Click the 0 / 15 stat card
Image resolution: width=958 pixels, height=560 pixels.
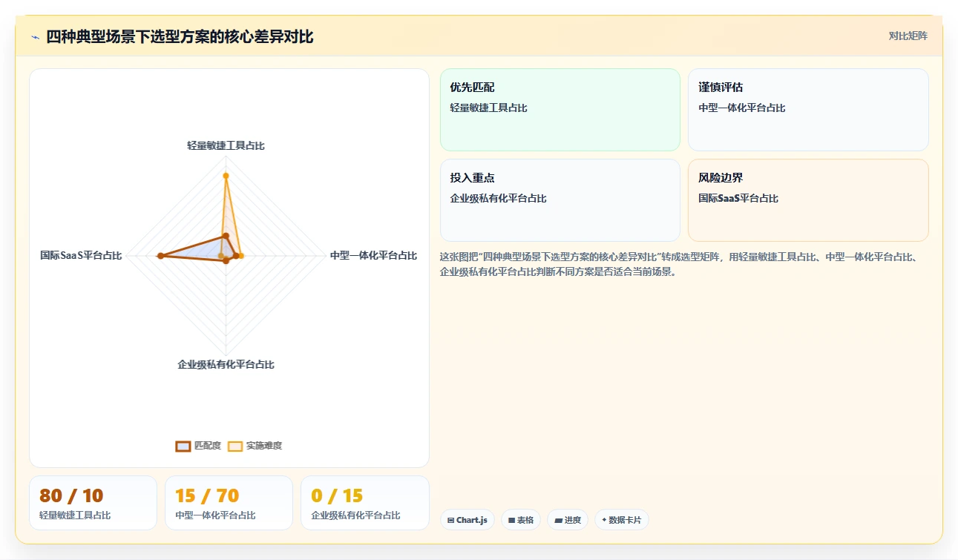tap(365, 503)
